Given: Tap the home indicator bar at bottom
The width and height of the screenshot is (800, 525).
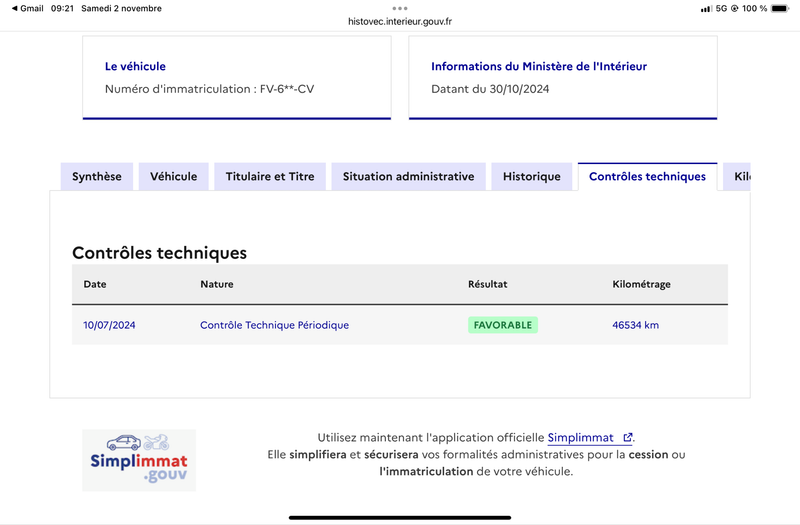Looking at the screenshot, I should (399, 517).
